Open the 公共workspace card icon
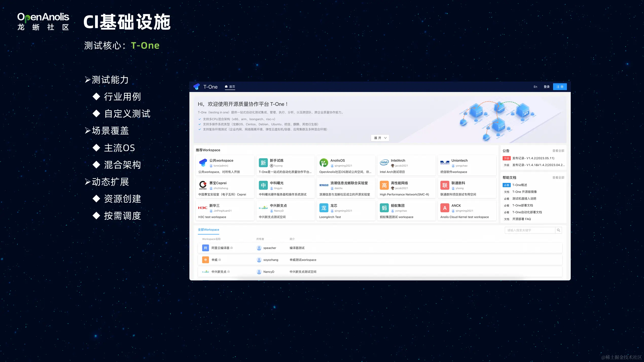 (x=203, y=163)
